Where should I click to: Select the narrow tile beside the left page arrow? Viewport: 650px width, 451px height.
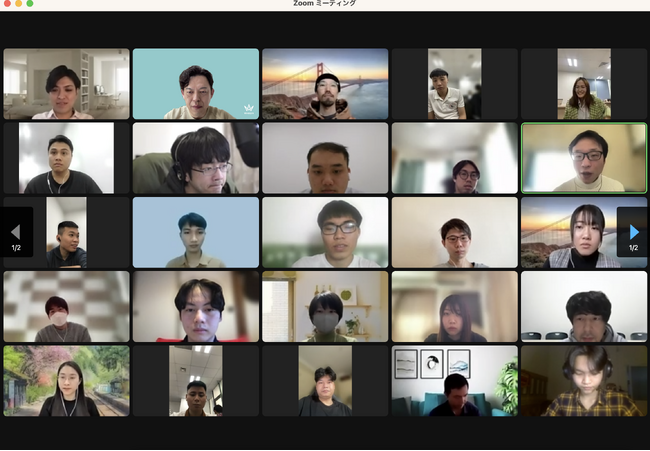[66, 232]
